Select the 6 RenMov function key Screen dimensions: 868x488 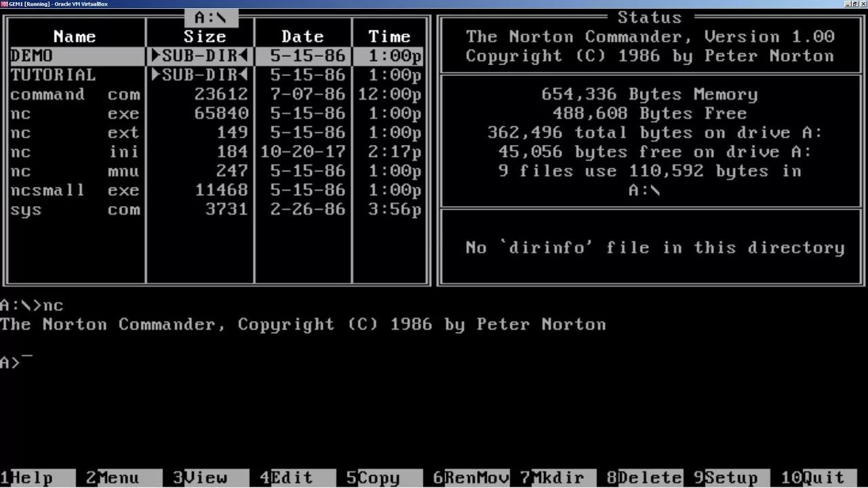pyautogui.click(x=471, y=478)
